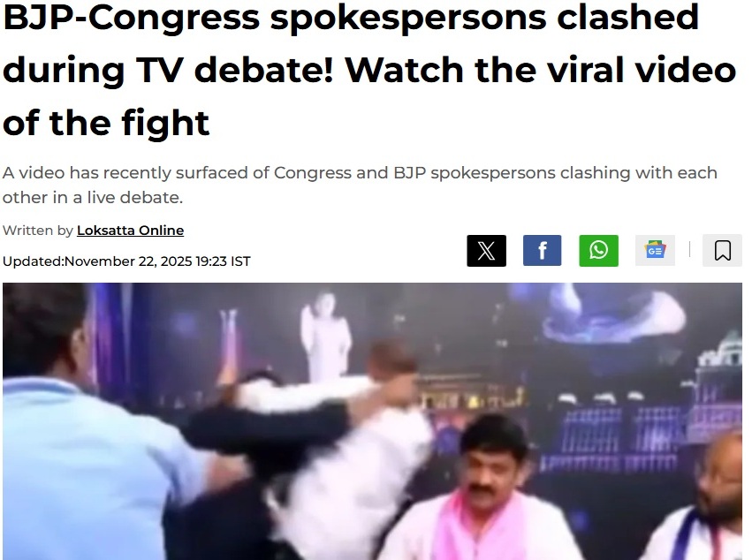Click the Updated November 22, 2025 timestamp

click(126, 261)
